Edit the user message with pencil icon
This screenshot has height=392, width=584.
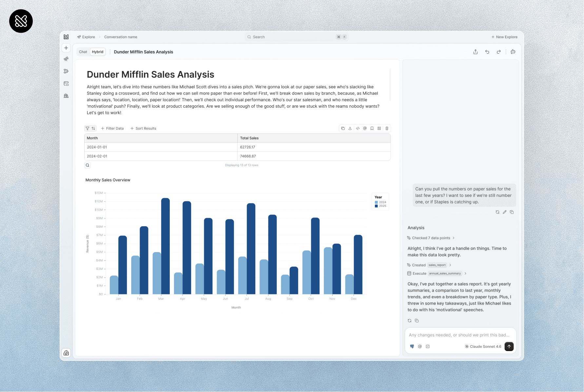coord(505,212)
